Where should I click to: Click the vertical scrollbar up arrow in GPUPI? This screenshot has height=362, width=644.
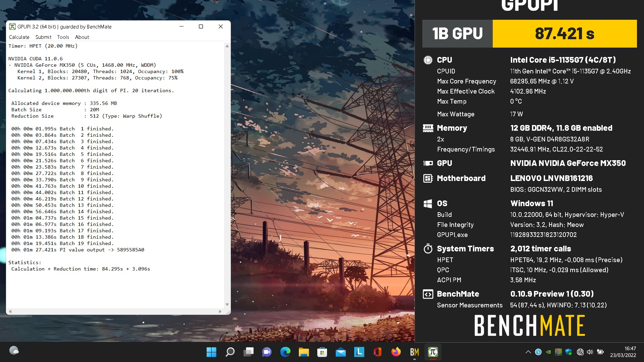pyautogui.click(x=227, y=46)
